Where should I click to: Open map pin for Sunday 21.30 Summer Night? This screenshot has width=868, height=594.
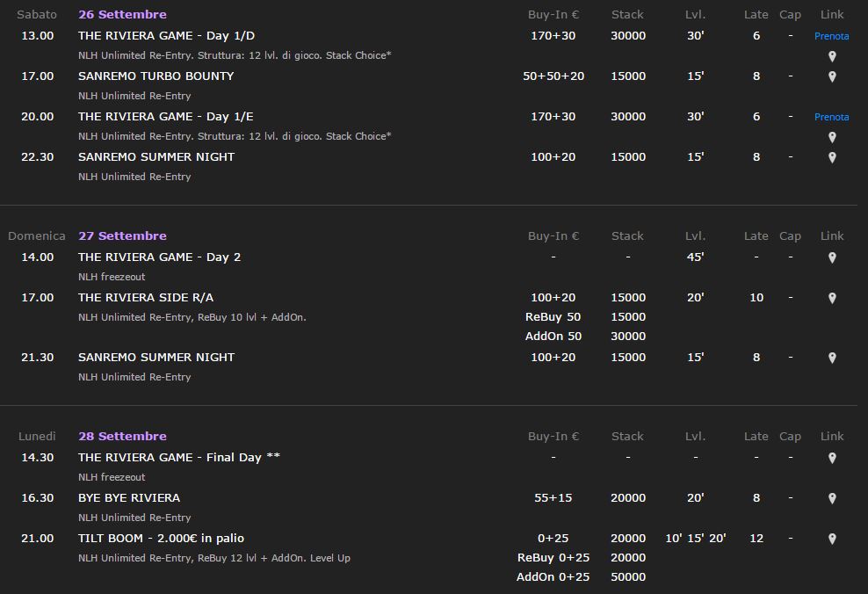[831, 358]
